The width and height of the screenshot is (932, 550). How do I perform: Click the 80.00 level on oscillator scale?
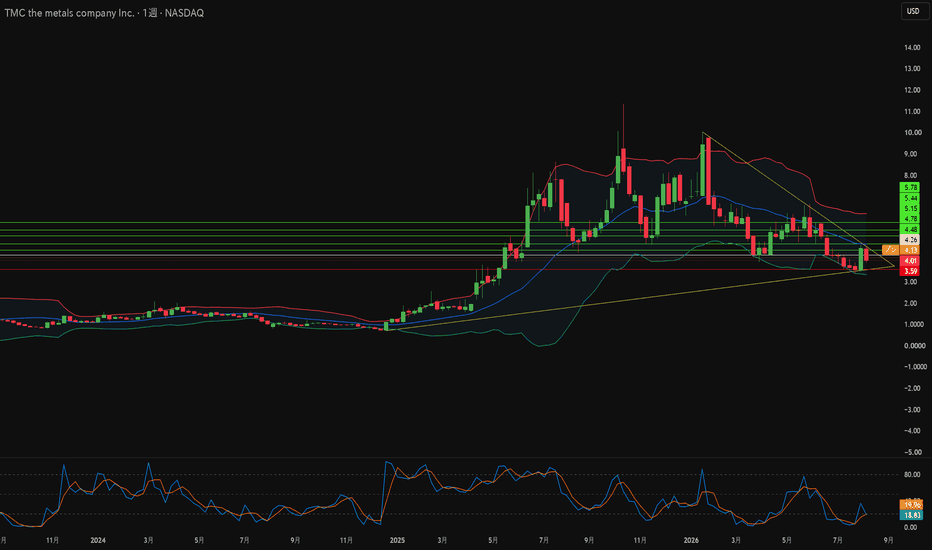click(912, 474)
